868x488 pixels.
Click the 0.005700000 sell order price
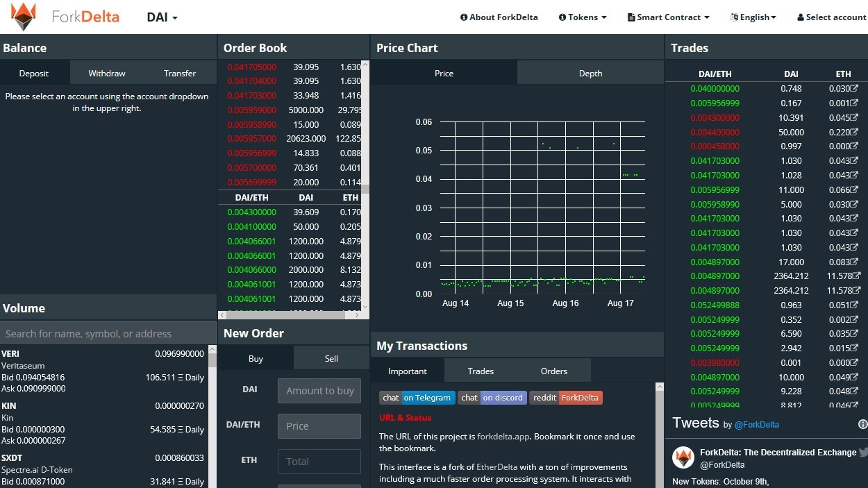point(251,168)
